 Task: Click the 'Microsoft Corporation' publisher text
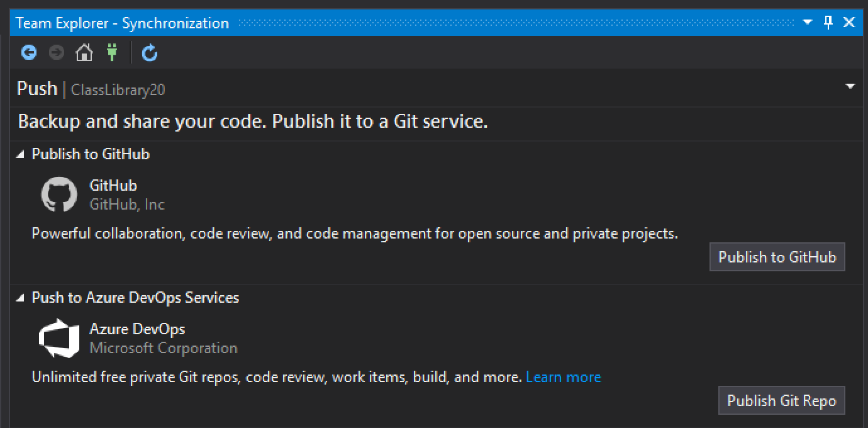[164, 348]
